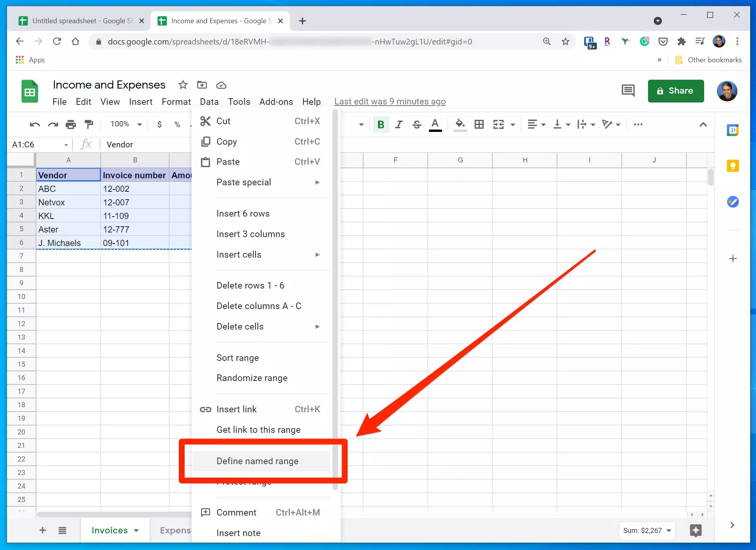
Task: Open the 100% zoom dropdown
Action: 126,124
